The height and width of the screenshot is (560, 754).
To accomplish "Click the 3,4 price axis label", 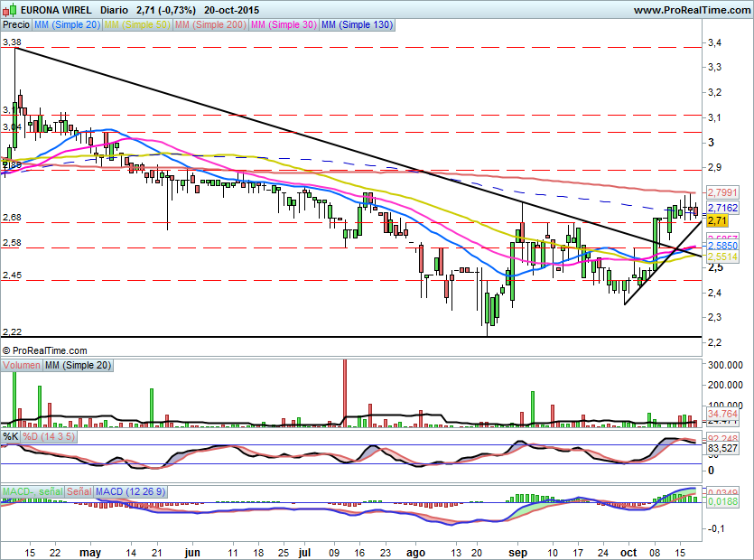I will pyautogui.click(x=714, y=42).
